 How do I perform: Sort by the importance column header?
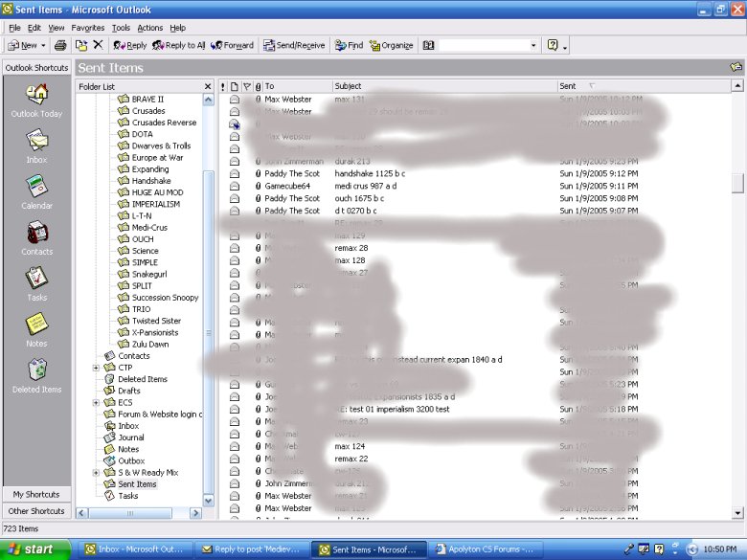(224, 86)
